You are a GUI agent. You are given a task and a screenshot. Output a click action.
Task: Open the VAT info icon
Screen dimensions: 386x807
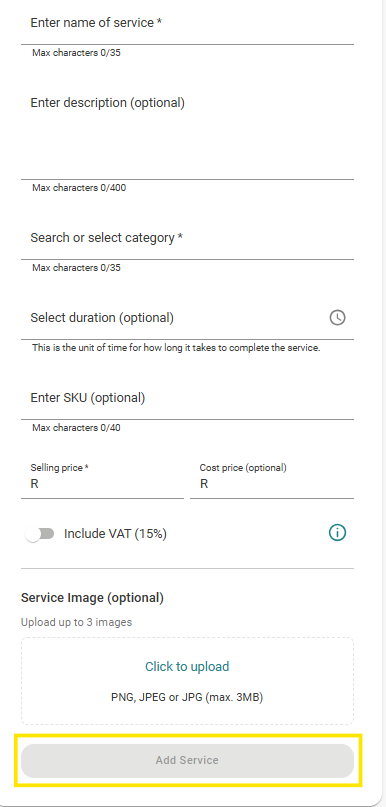pyautogui.click(x=338, y=533)
